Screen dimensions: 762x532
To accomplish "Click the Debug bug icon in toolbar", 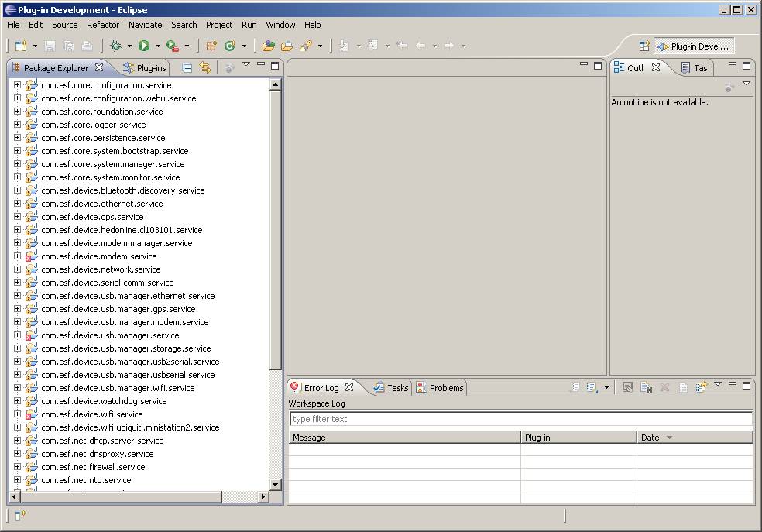I will [115, 46].
